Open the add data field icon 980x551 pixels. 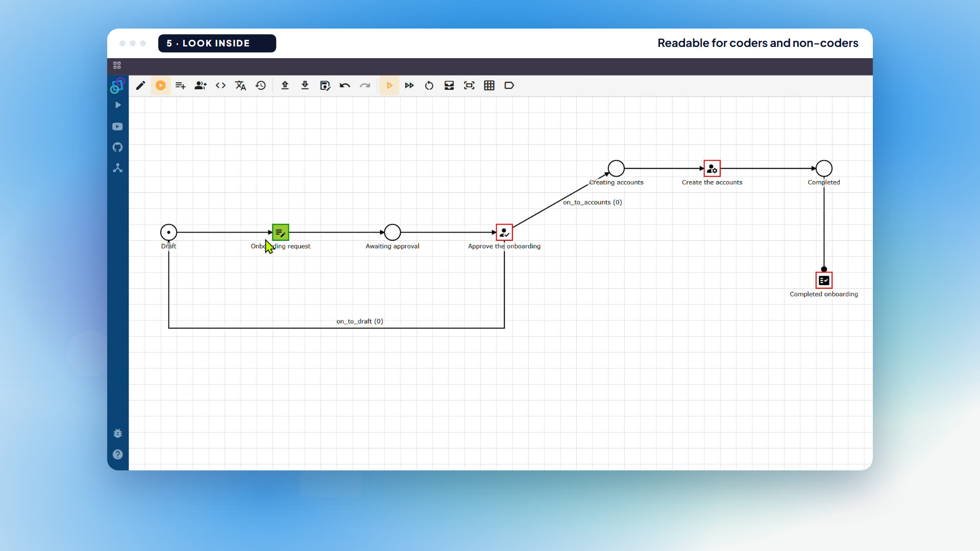coord(180,86)
